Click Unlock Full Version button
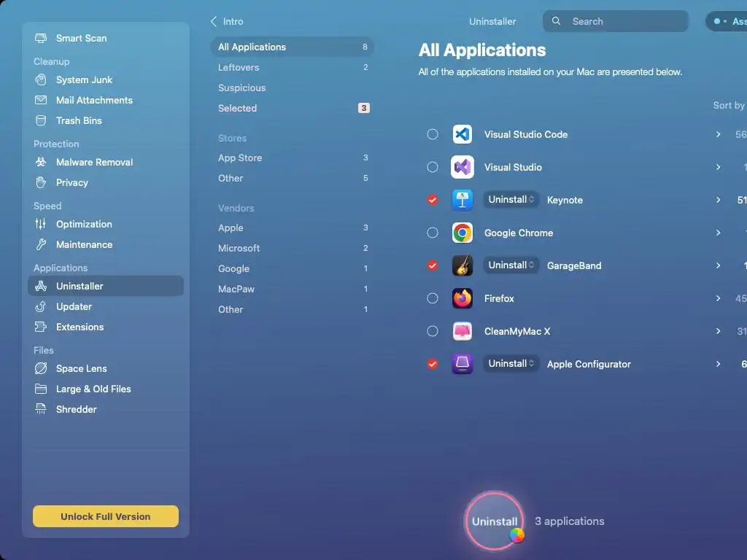Image resolution: width=747 pixels, height=560 pixels. click(x=106, y=516)
